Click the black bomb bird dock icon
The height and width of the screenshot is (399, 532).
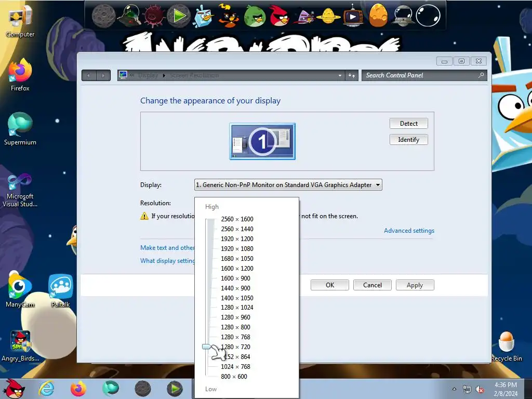tap(228, 16)
